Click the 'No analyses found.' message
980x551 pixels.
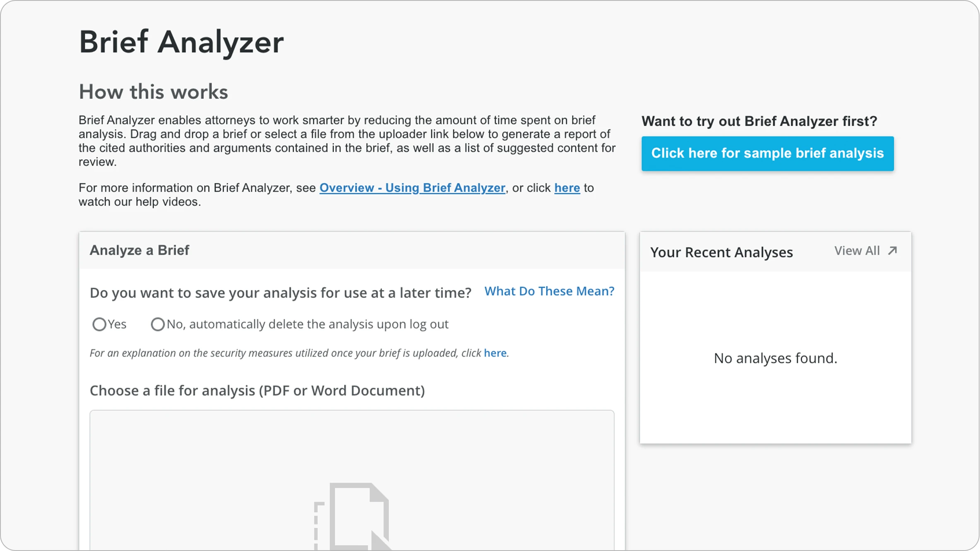(x=775, y=358)
